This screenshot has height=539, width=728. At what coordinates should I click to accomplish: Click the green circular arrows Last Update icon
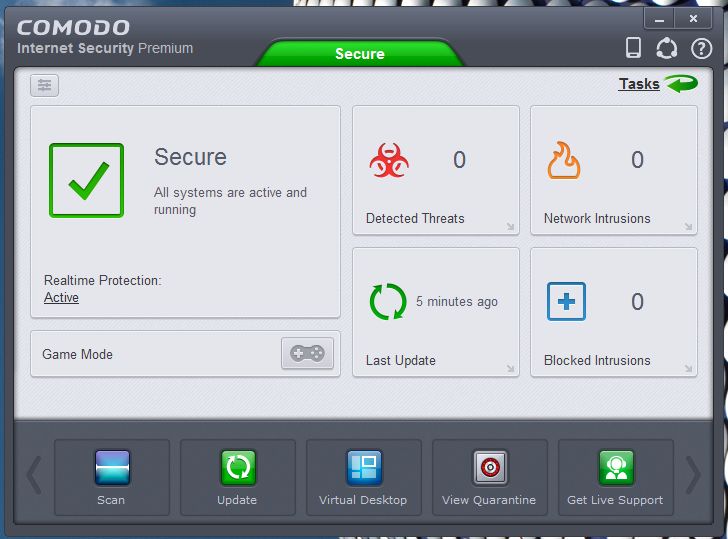[x=388, y=301]
